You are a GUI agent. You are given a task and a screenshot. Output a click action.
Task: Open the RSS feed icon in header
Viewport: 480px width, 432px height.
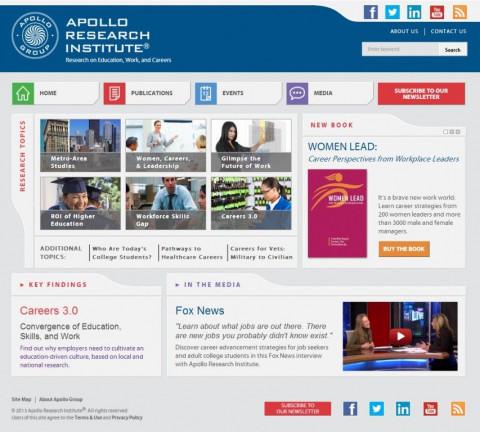point(460,12)
